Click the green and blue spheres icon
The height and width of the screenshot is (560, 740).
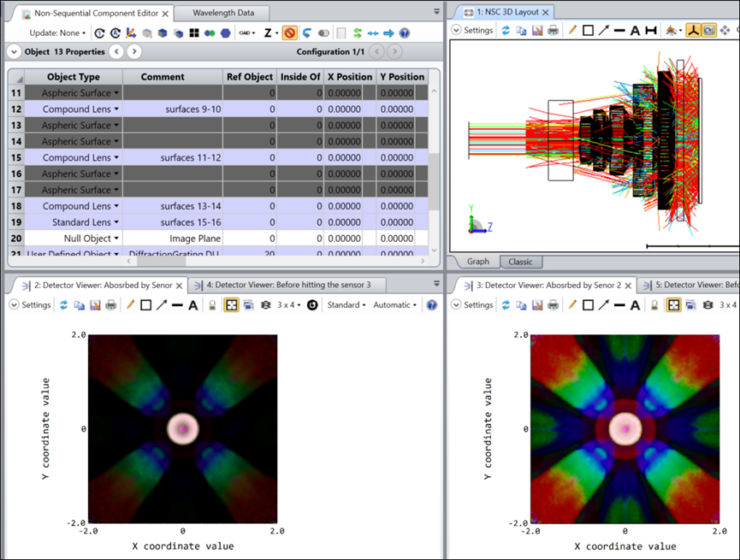210,33
